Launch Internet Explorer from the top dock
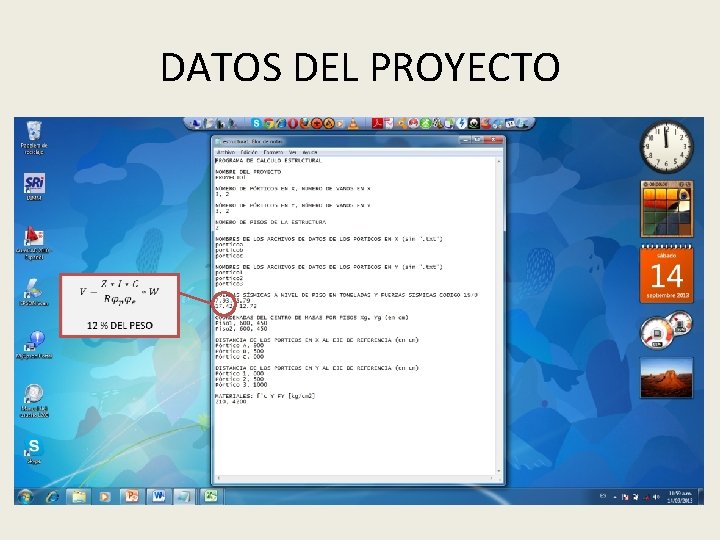The width and height of the screenshot is (720, 540). click(x=281, y=123)
